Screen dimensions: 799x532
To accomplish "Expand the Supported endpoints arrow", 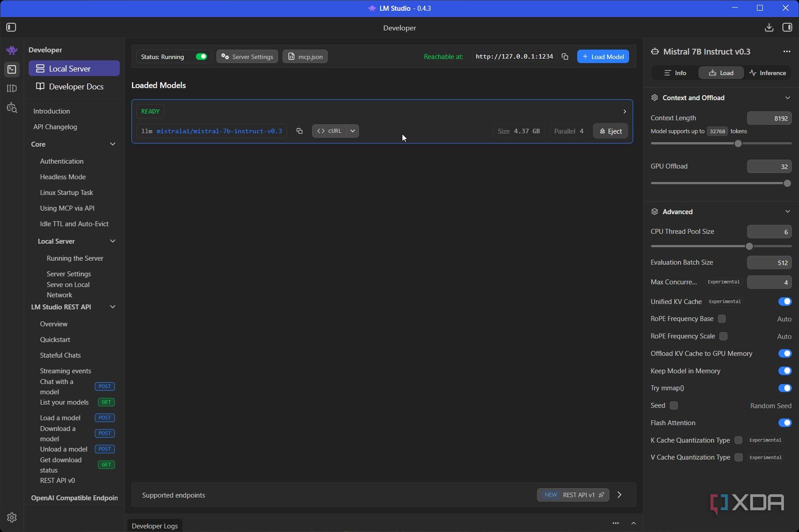I will point(619,495).
